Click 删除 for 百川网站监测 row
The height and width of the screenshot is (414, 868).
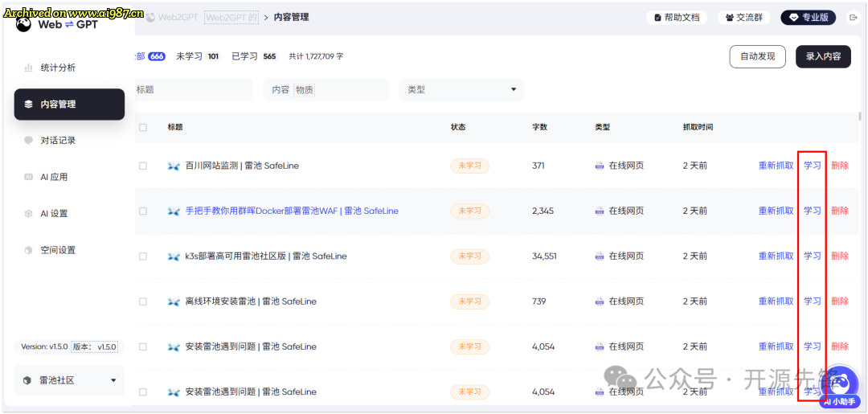coord(840,166)
